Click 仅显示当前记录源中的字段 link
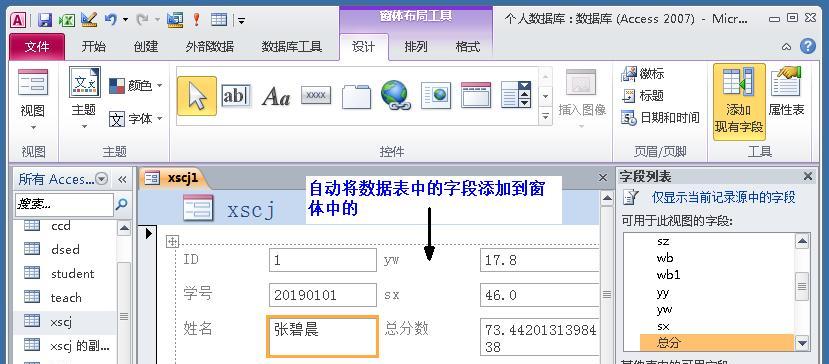Image resolution: width=829 pixels, height=364 pixels. click(724, 198)
